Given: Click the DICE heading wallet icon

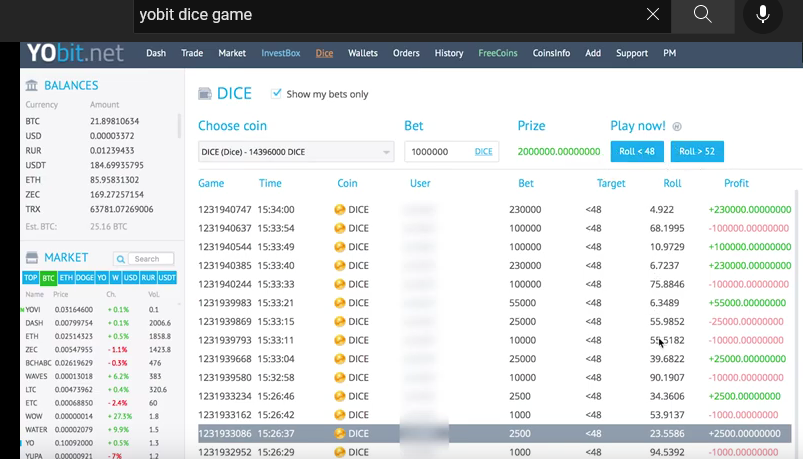Looking at the screenshot, I should coord(205,94).
